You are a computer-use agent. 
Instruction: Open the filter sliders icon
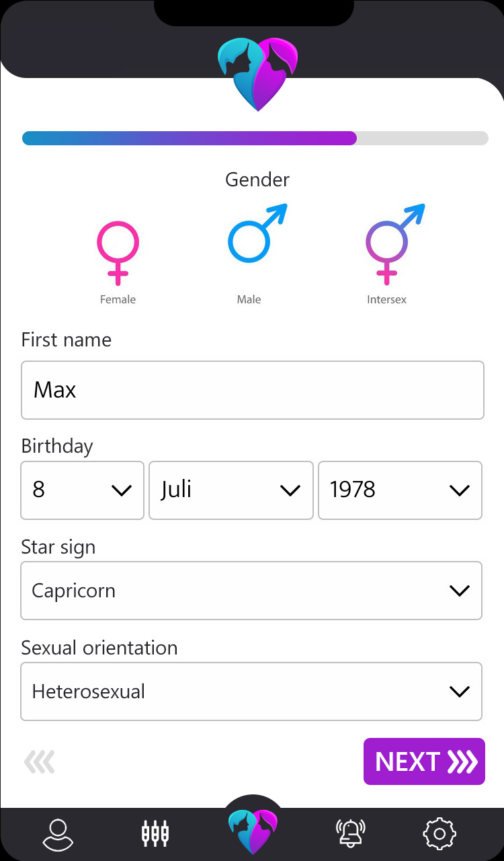[155, 834]
